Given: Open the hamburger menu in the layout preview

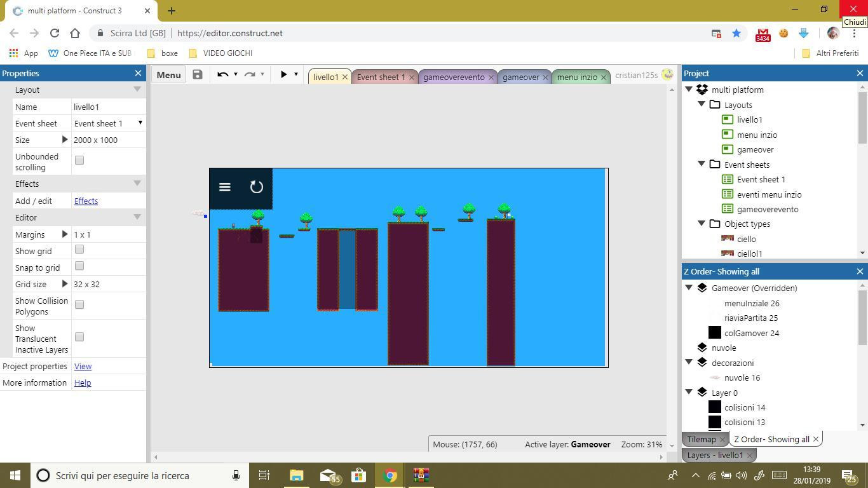Looking at the screenshot, I should (x=224, y=187).
